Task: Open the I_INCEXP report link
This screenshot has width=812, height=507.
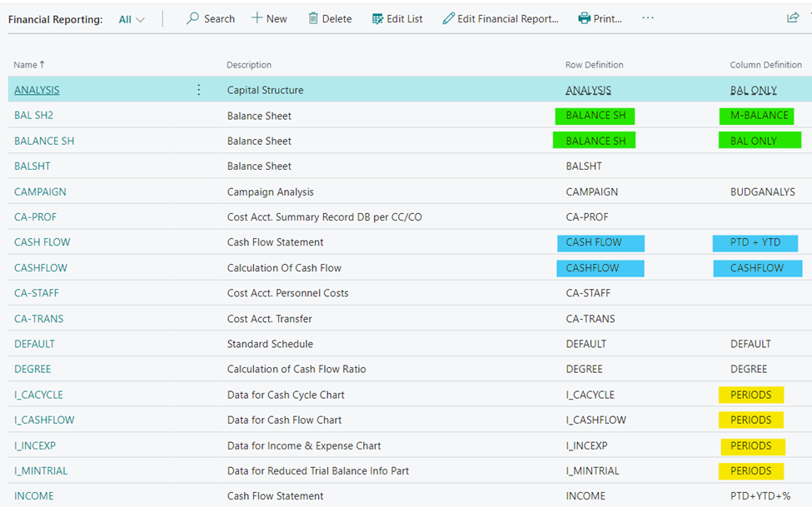Action: pos(35,445)
